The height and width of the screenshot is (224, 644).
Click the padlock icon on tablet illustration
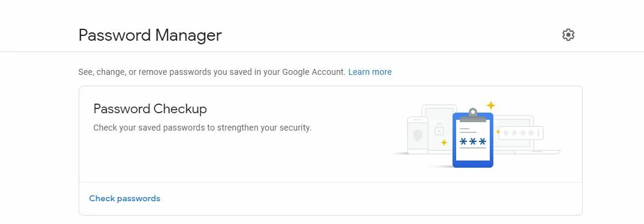(439, 129)
